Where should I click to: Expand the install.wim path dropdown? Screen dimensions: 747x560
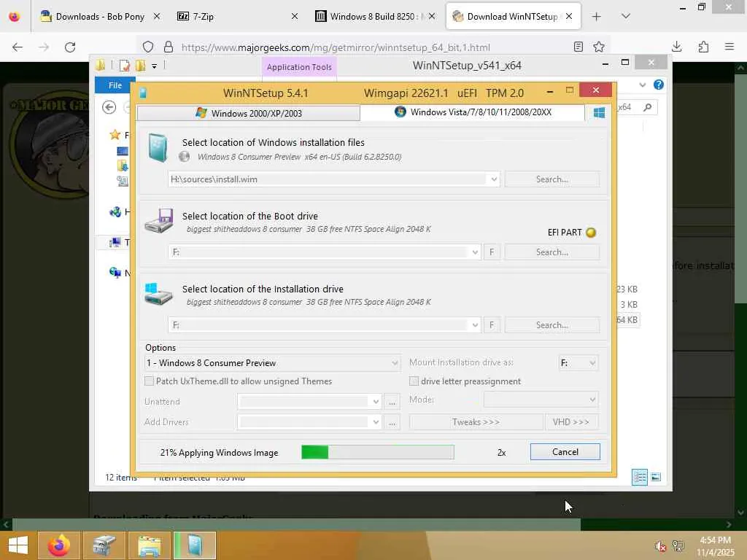point(494,179)
